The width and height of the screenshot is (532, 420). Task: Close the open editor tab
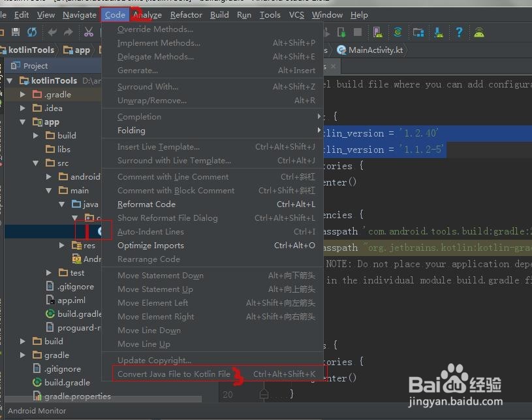coord(333,66)
